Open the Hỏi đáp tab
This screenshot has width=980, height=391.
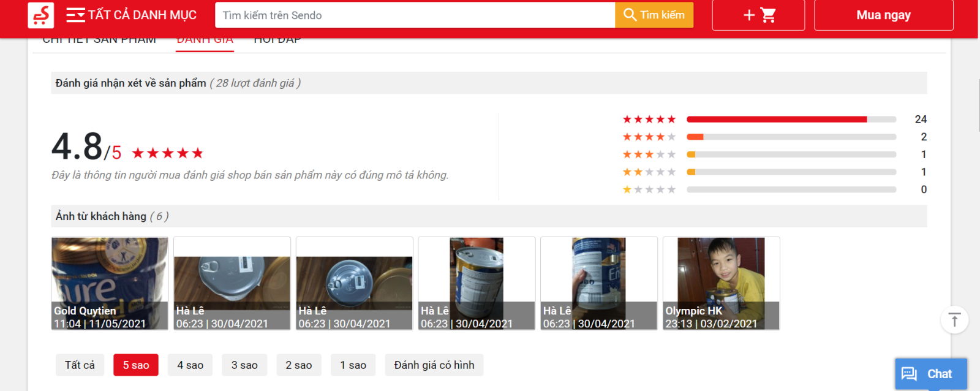point(277,42)
